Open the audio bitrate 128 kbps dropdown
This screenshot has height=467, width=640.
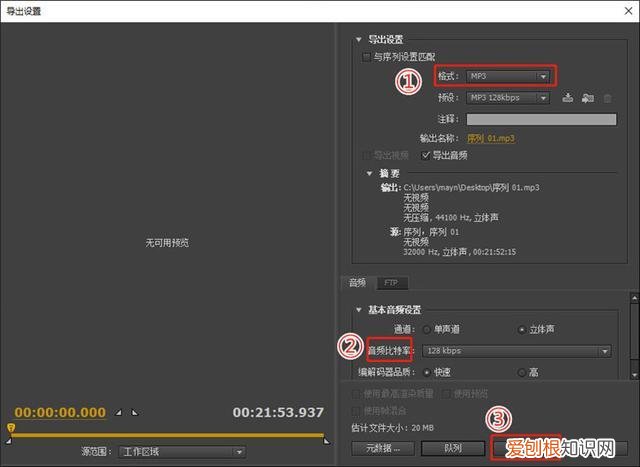517,351
